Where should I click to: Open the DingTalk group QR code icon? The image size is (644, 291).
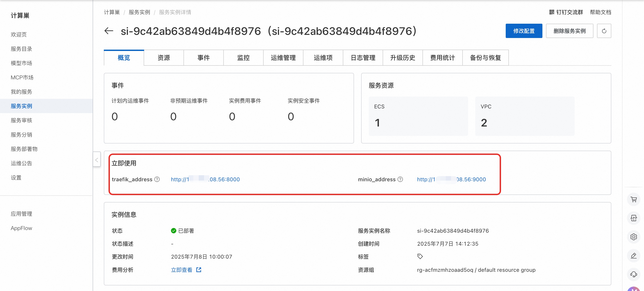[x=552, y=12]
